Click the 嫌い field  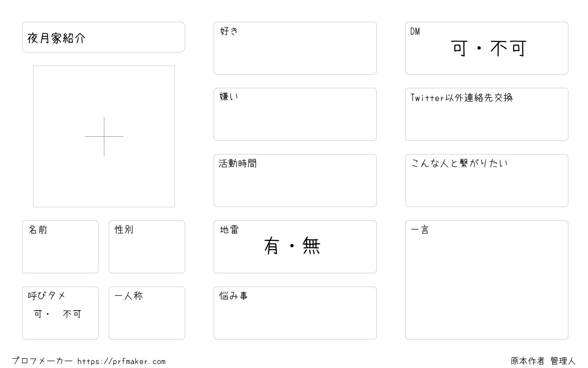tap(295, 114)
